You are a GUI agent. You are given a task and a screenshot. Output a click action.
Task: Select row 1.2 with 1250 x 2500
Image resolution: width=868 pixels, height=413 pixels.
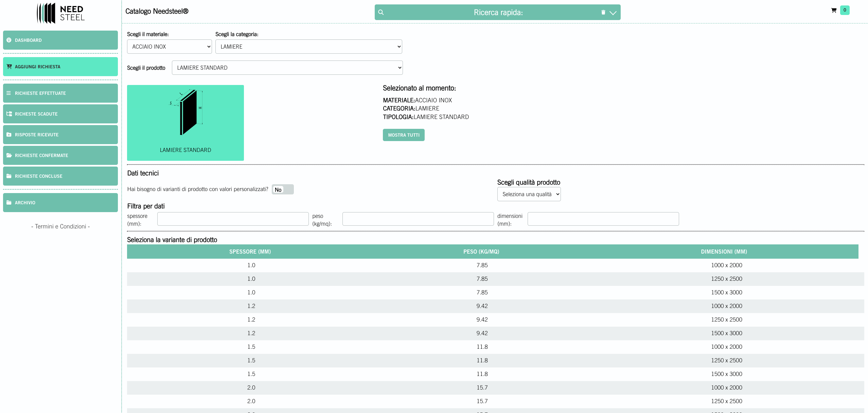point(496,320)
